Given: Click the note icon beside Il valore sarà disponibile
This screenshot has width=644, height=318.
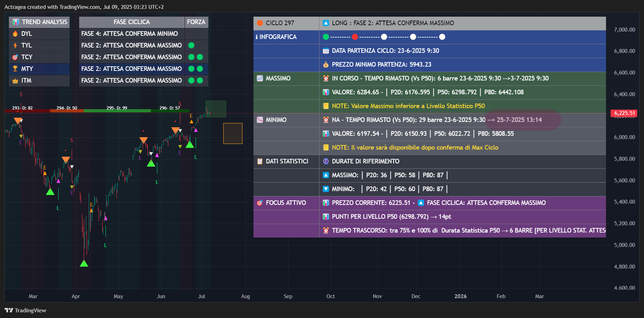Looking at the screenshot, I should point(326,147).
